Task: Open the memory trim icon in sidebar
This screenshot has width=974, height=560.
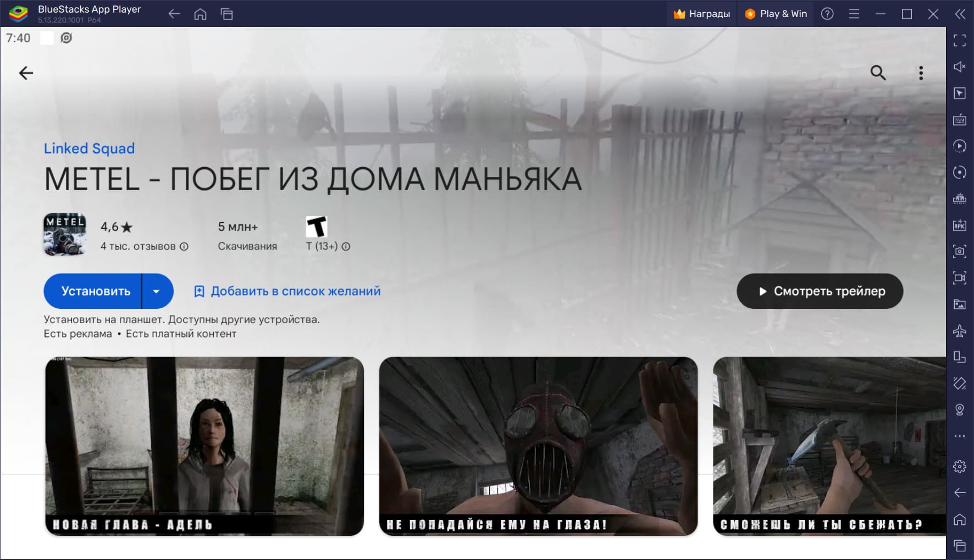Action: pos(960,198)
